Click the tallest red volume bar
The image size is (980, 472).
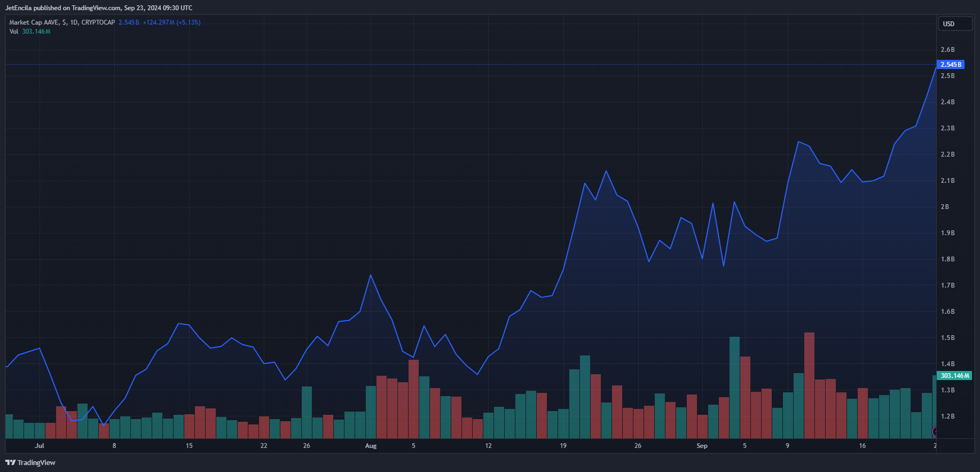point(809,385)
